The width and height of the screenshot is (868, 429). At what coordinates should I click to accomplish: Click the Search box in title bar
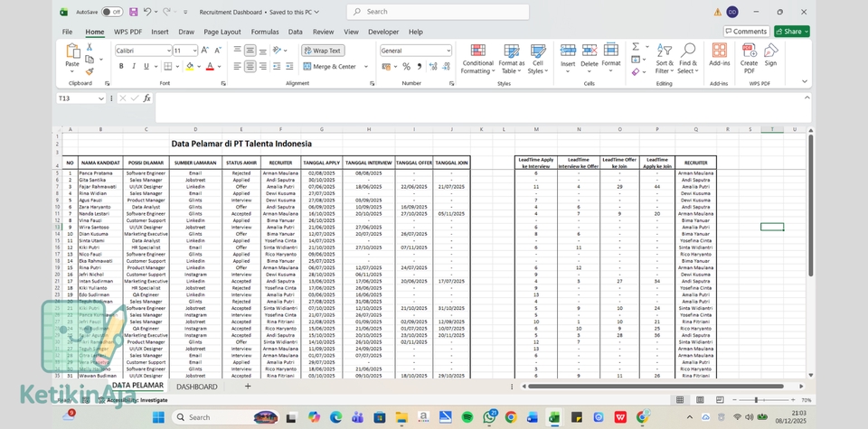438,12
